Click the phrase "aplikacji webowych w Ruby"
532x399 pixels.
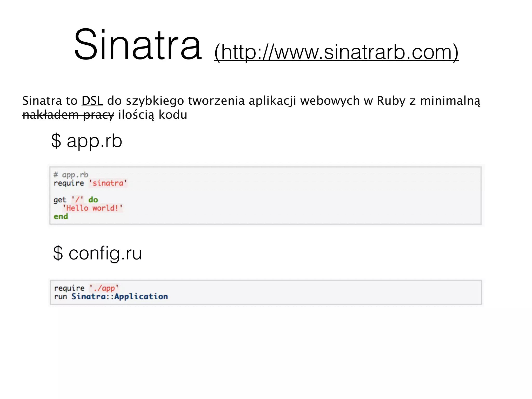coord(327,101)
